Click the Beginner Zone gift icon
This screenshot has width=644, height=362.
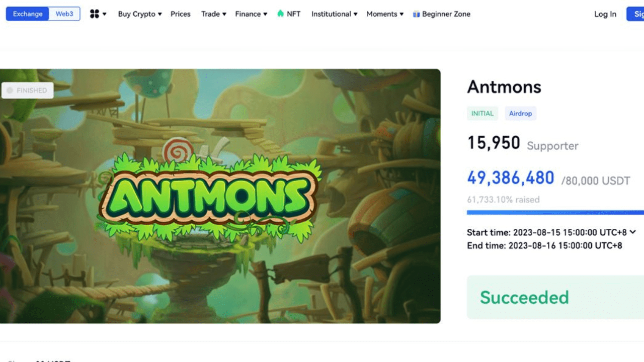416,14
